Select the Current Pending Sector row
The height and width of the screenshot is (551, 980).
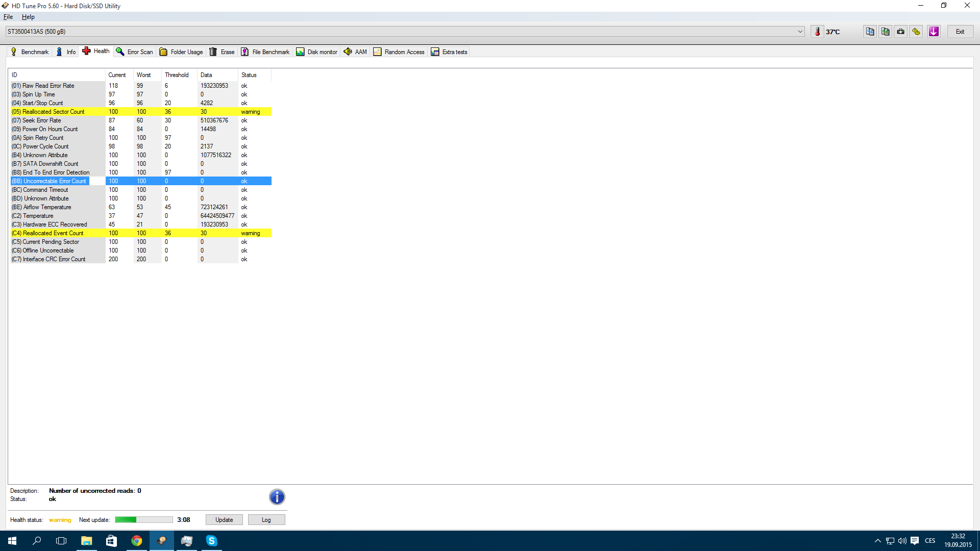(140, 242)
